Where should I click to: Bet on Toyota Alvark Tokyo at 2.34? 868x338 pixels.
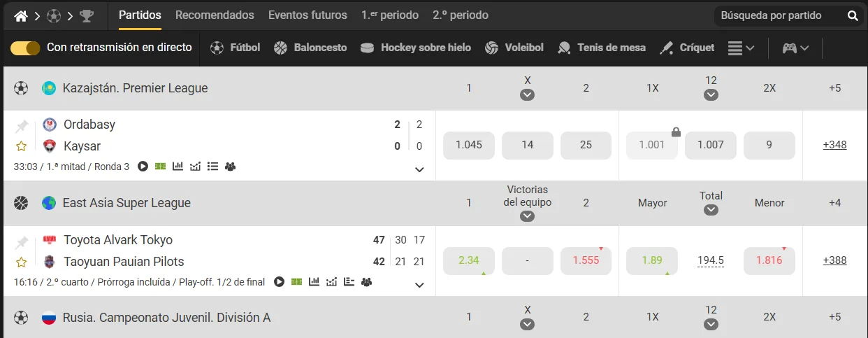469,260
